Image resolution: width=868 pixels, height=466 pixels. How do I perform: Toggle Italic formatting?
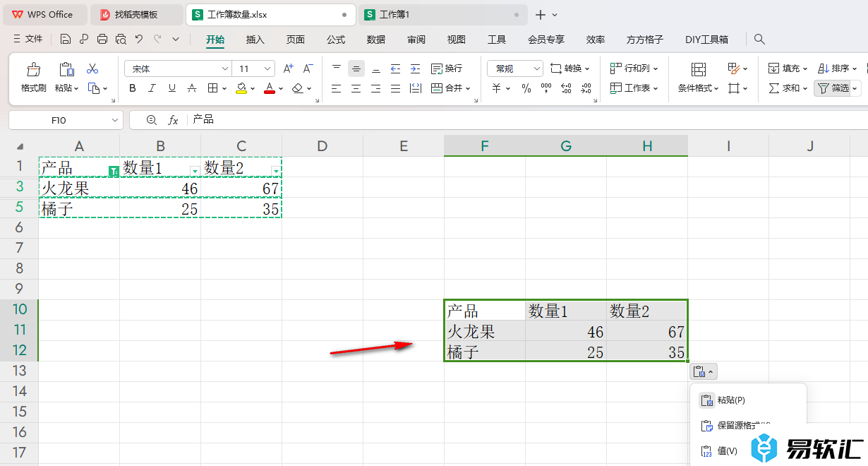pyautogui.click(x=152, y=88)
